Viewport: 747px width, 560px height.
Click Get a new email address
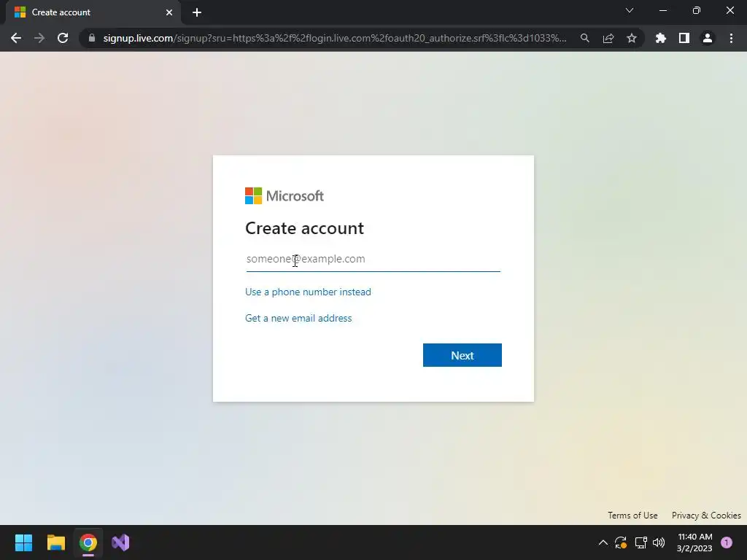(298, 318)
